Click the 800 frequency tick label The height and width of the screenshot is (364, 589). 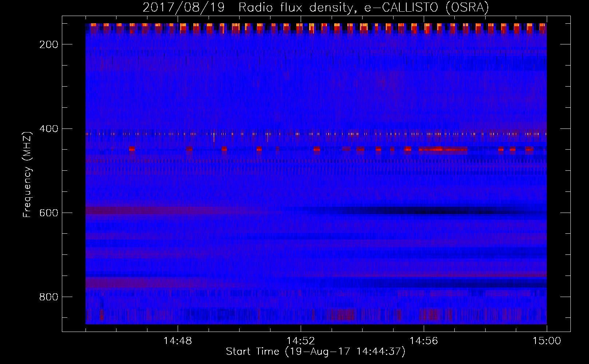pos(48,297)
